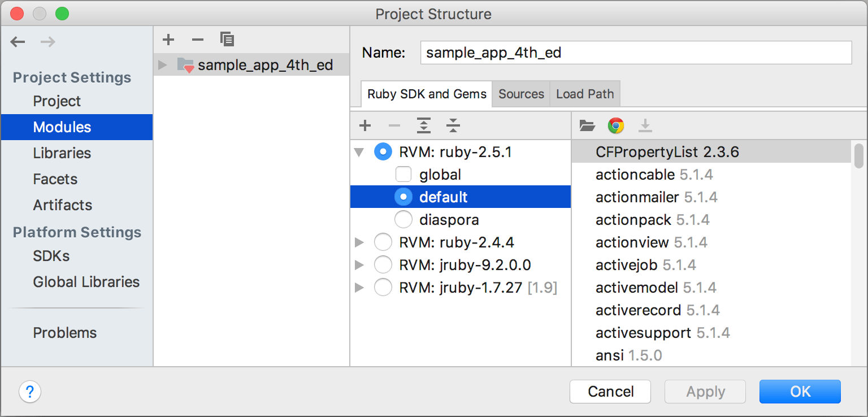Remove the selected SDK via minus icon

tap(394, 125)
